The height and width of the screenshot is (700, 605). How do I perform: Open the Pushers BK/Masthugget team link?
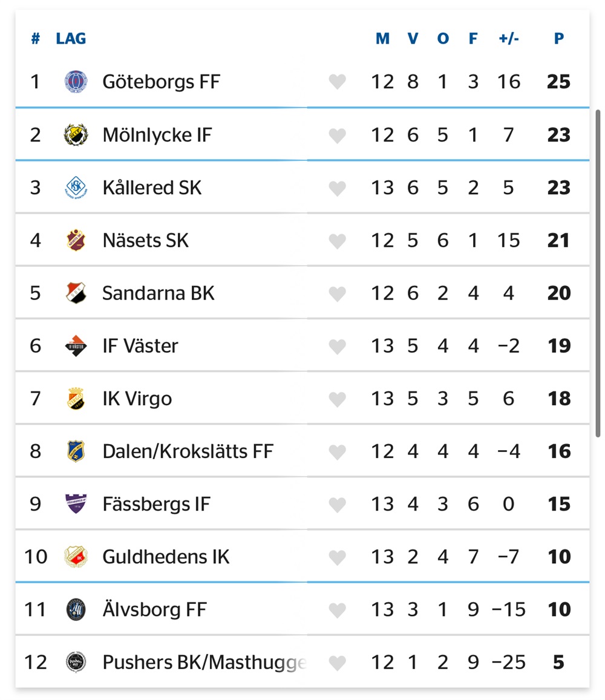point(204,662)
